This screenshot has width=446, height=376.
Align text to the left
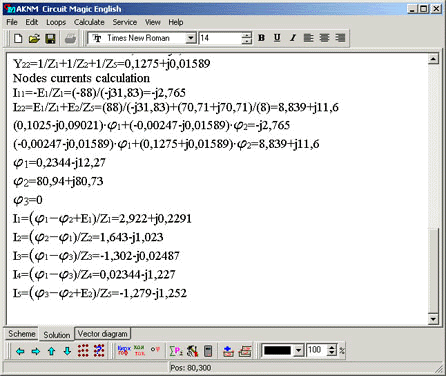[308, 38]
